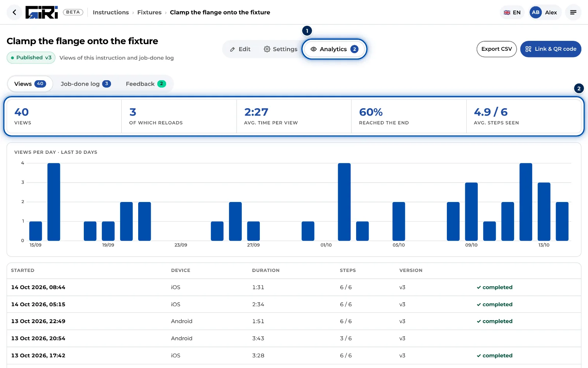This screenshot has width=588, height=368.
Task: Select row 13 Oct 2026, 17:42
Action: click(294, 355)
